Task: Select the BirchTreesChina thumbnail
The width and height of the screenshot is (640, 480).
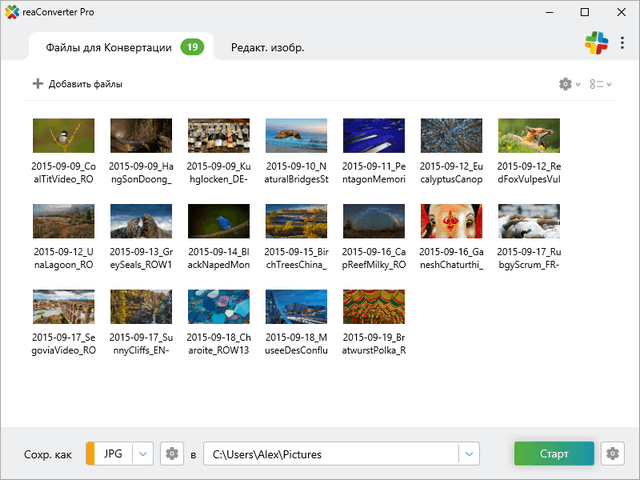Action: (296, 221)
